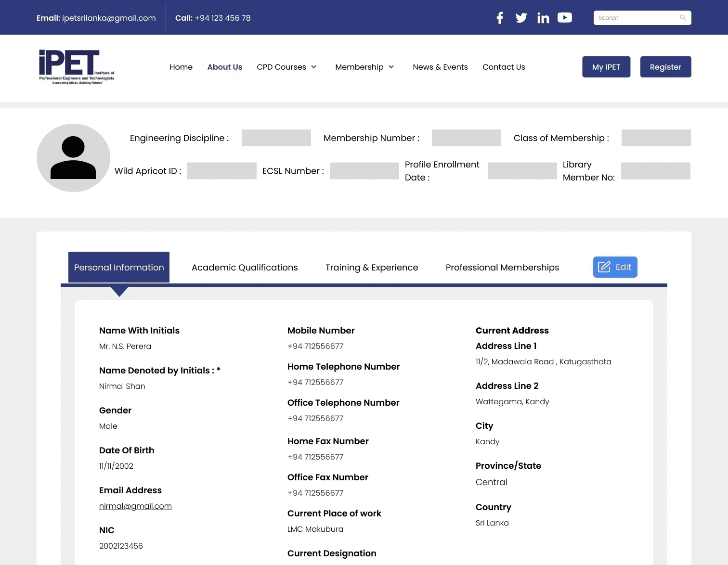Click the My IPET button
The height and width of the screenshot is (565, 728).
pos(606,67)
